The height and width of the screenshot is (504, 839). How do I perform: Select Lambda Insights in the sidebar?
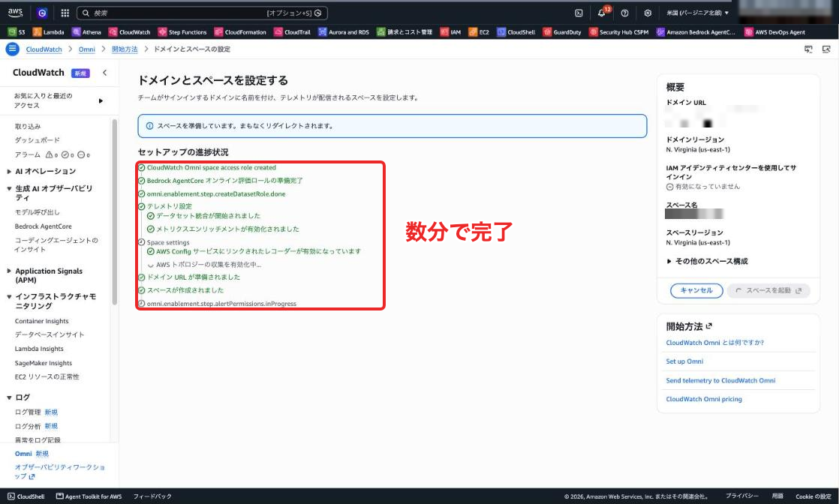39,349
